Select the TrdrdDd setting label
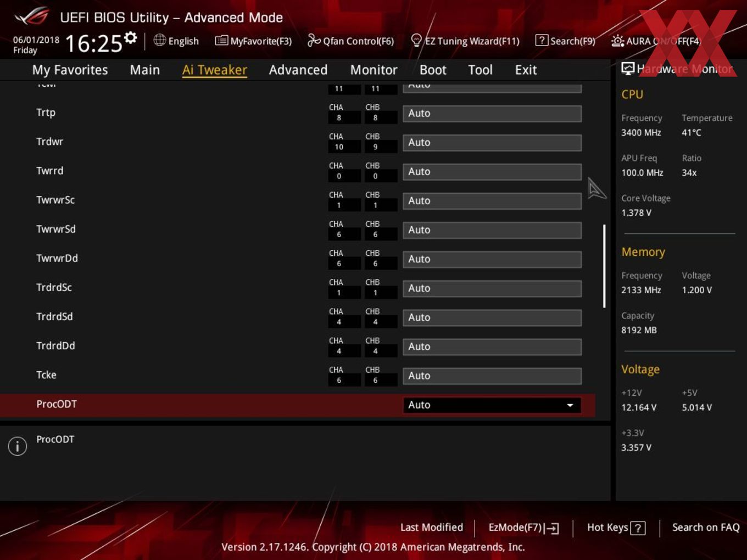Viewport: 747px width, 560px height. pyautogui.click(x=55, y=345)
